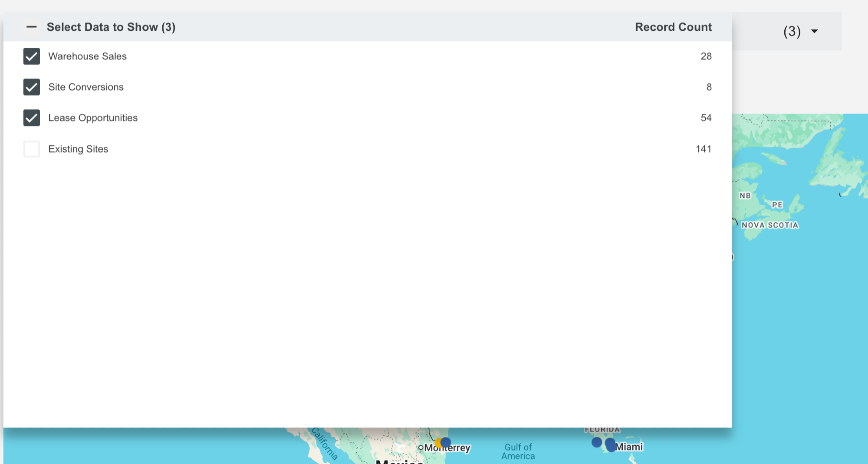Uncheck the Site Conversions checkbox
Viewport: 868px width, 464px height.
coord(32,87)
